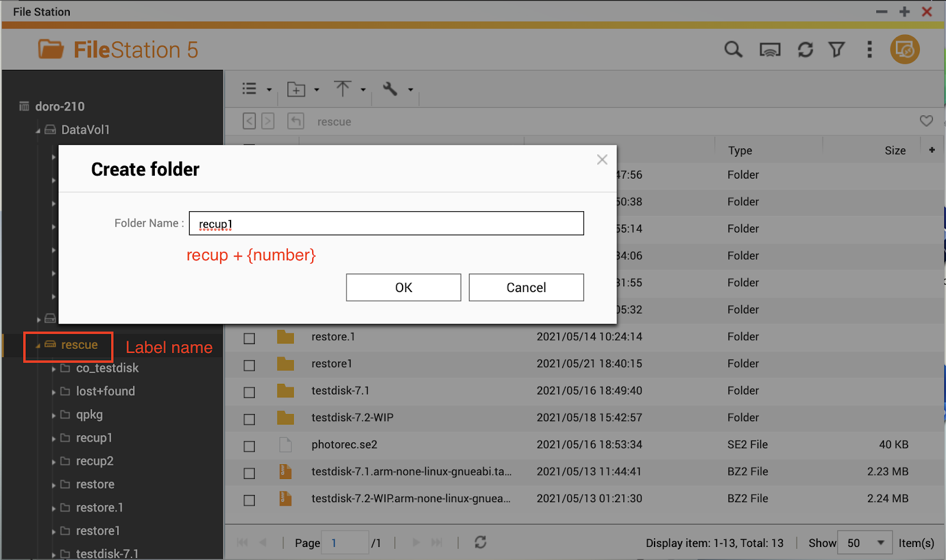Open the smart file filter funnel icon
This screenshot has height=560, width=946.
pyautogui.click(x=837, y=50)
